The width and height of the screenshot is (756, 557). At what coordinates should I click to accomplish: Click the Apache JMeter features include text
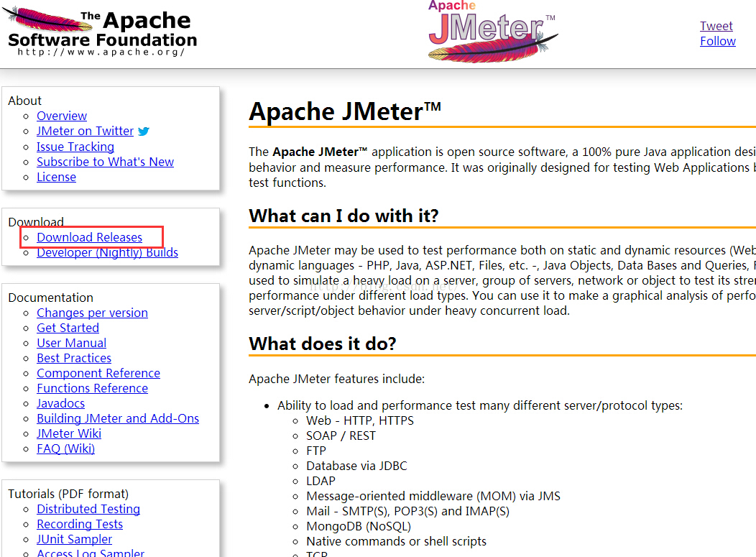pos(336,379)
